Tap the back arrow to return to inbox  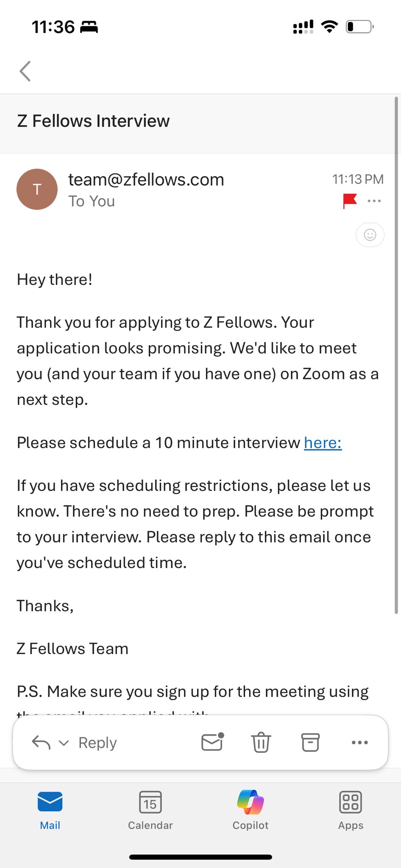pos(25,71)
